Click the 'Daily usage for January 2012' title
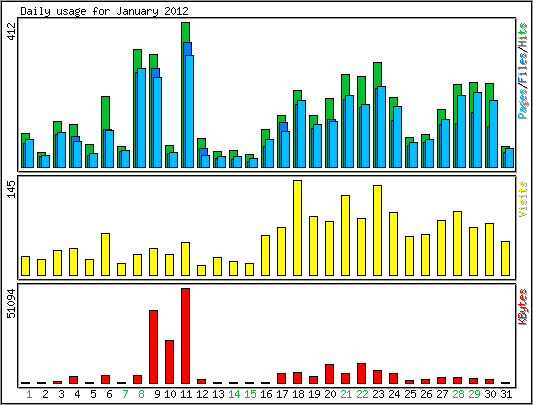Screen dimensions: 533x405 point(104,11)
